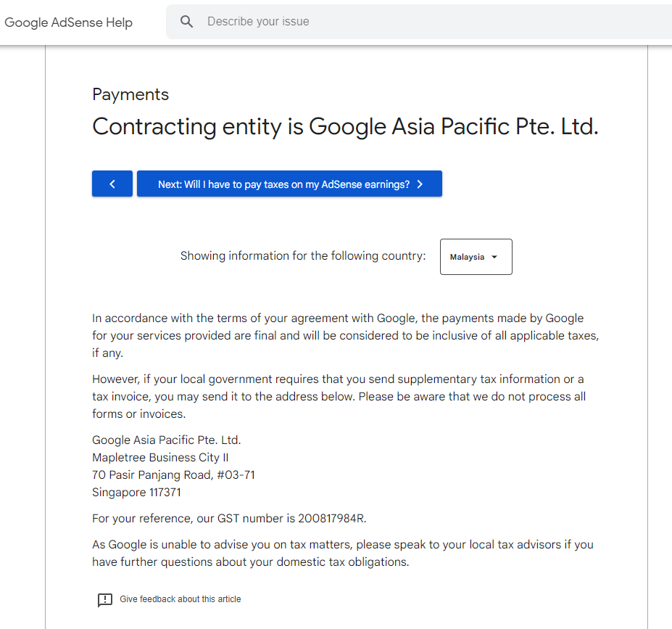Click the "Singapore 117371" address line

pyautogui.click(x=136, y=492)
